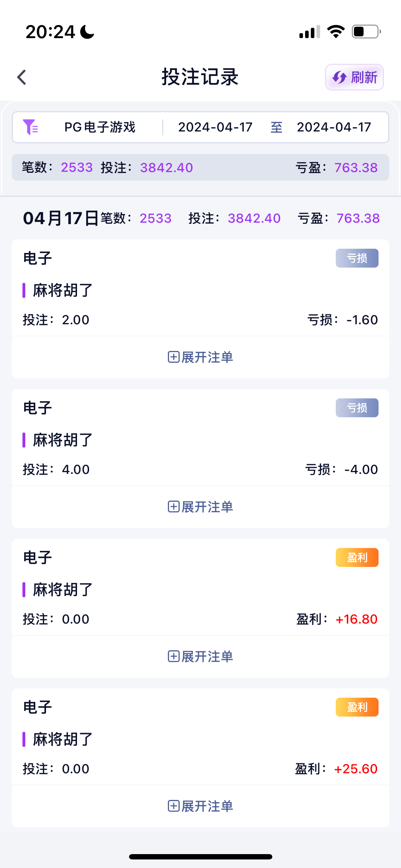Image resolution: width=401 pixels, height=868 pixels.
Task: Click the refresh lightning icon
Action: (x=339, y=77)
